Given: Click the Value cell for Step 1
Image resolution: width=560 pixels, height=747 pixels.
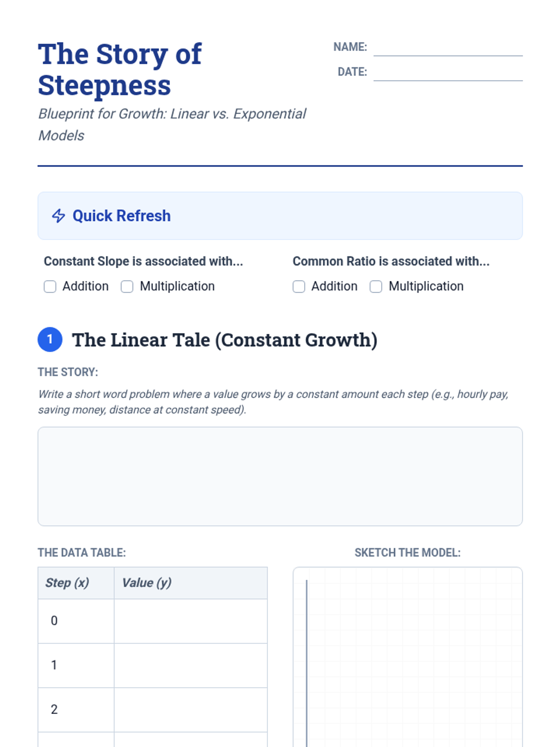Looking at the screenshot, I should pyautogui.click(x=191, y=665).
